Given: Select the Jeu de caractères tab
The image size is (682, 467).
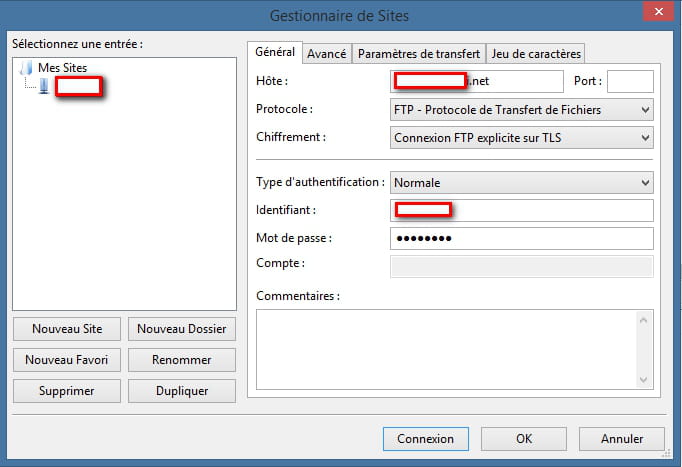Looking at the screenshot, I should click(536, 53).
